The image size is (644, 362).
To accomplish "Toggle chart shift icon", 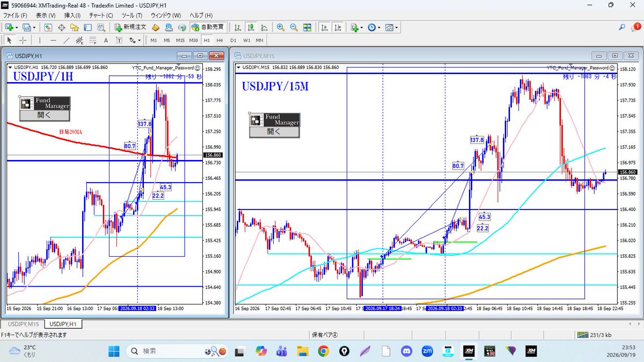I will (x=338, y=27).
